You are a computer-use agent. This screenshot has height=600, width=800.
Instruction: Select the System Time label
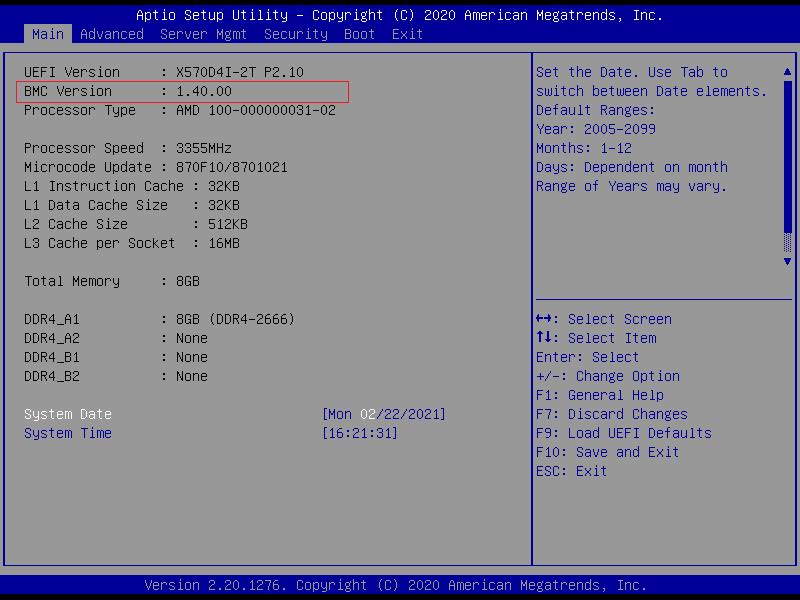[x=68, y=433]
